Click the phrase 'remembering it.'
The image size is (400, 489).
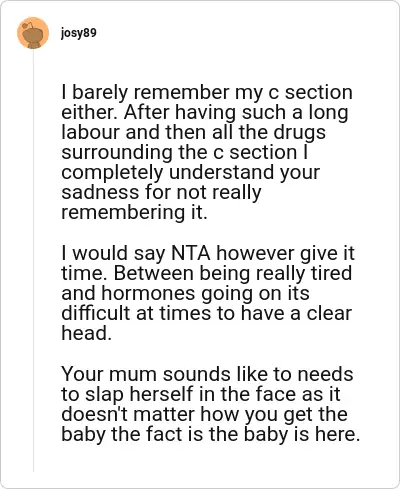click(x=134, y=213)
